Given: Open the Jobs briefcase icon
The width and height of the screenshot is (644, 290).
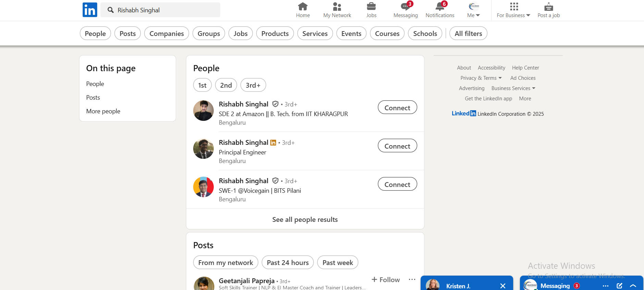Looking at the screenshot, I should tap(371, 7).
